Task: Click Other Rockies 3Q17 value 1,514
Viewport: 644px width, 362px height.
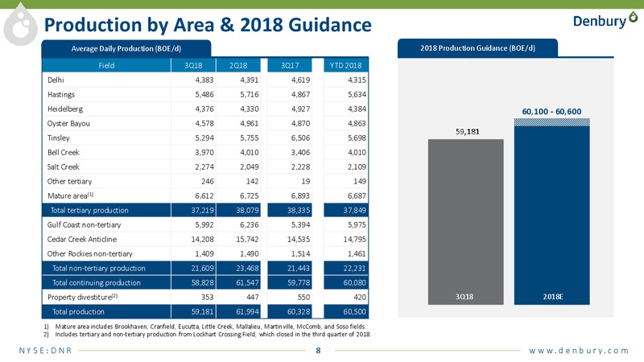Action: coord(300,253)
